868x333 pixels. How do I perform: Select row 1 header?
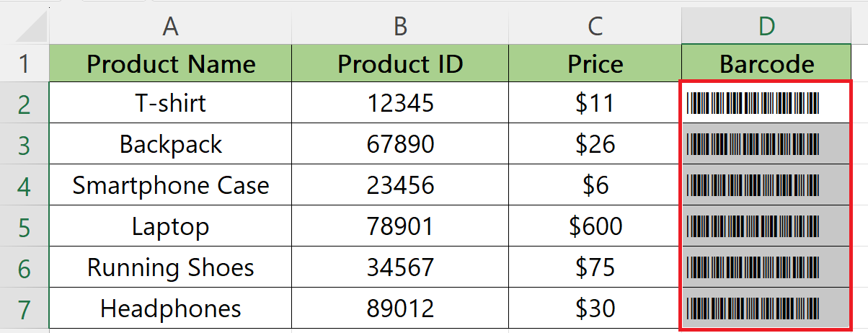24,63
